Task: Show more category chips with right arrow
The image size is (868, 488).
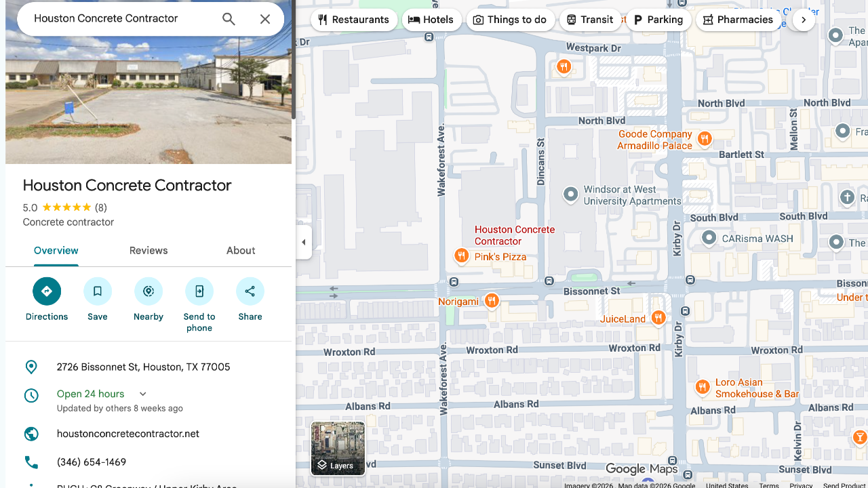Action: click(803, 20)
